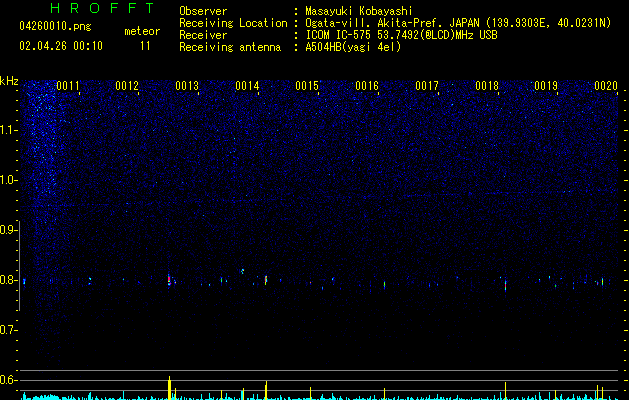
Task: Click time marker 0015
Action: (307, 86)
